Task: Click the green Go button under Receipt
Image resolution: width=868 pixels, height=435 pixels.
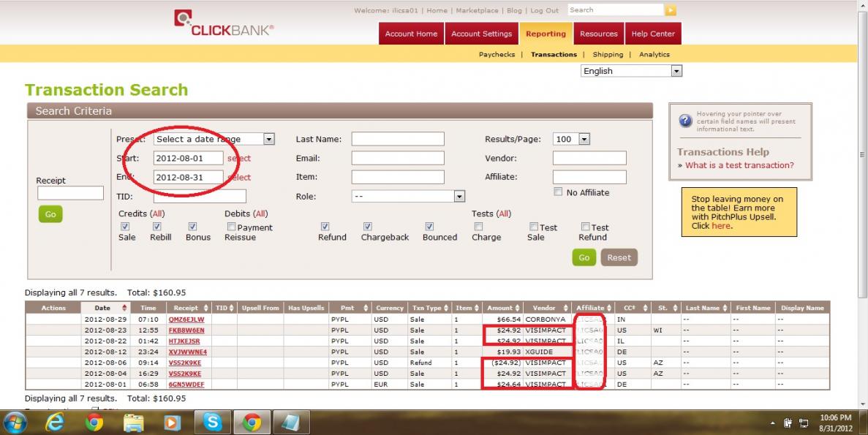Action: pos(50,214)
